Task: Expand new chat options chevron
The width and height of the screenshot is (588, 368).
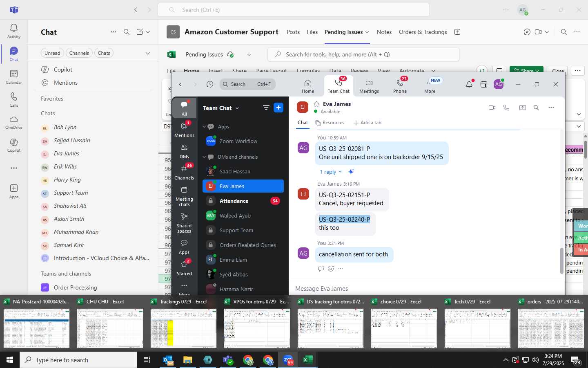Action: (148, 32)
